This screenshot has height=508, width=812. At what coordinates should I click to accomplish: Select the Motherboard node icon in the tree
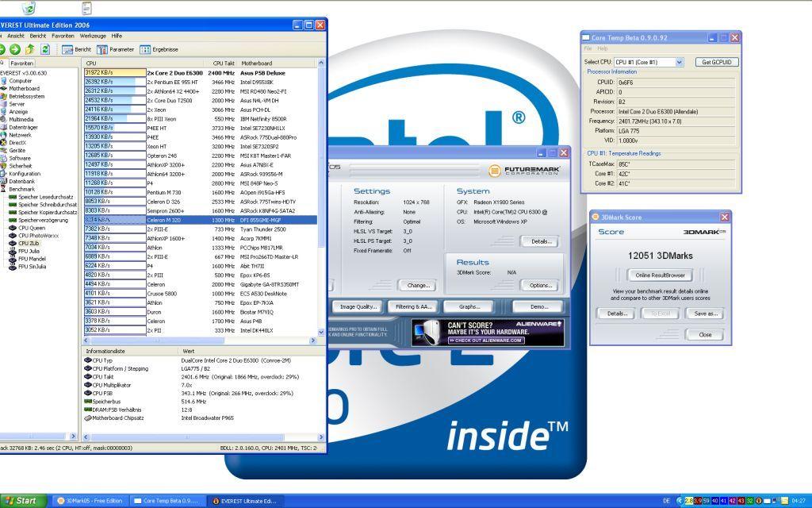tap(4, 89)
